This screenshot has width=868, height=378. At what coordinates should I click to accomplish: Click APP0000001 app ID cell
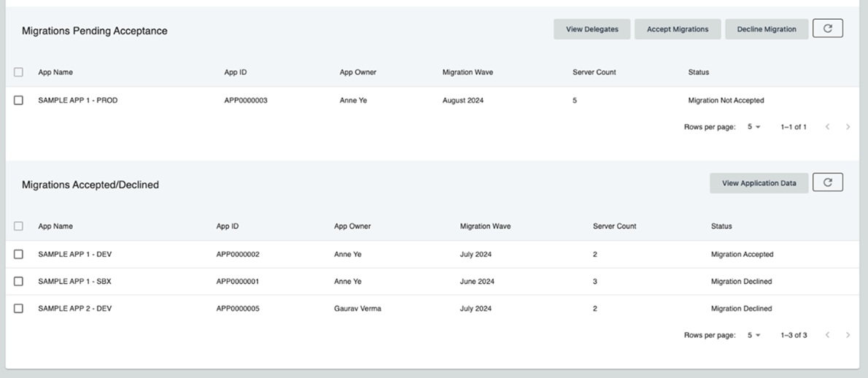[x=238, y=281]
